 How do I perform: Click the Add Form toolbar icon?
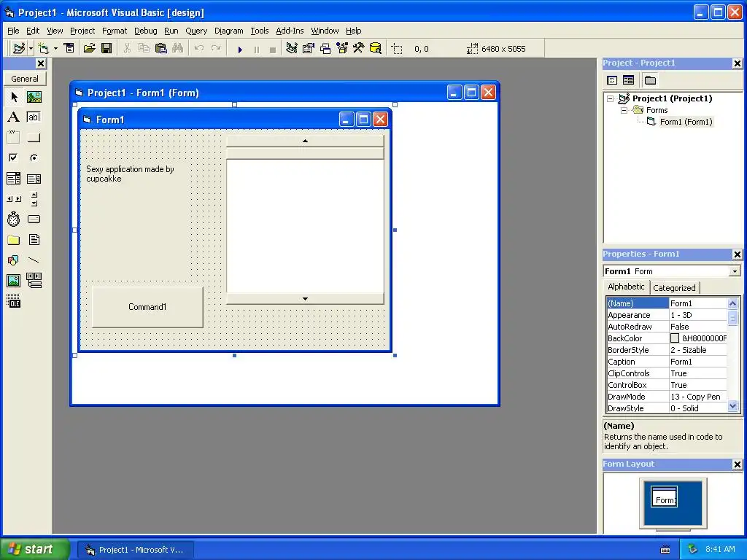(x=43, y=49)
